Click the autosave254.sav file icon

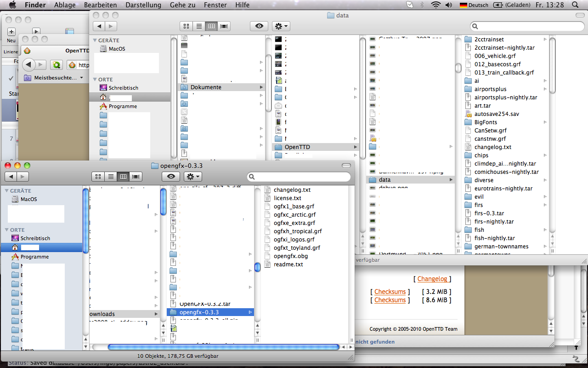tap(468, 114)
